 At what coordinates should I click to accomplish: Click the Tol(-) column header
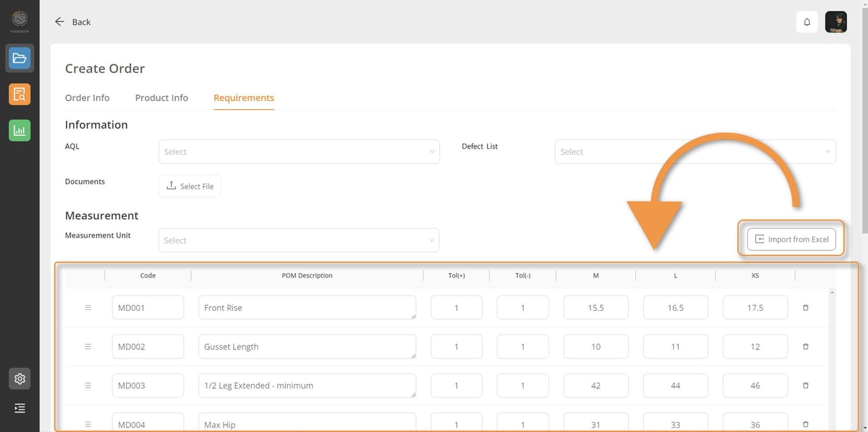tap(522, 276)
